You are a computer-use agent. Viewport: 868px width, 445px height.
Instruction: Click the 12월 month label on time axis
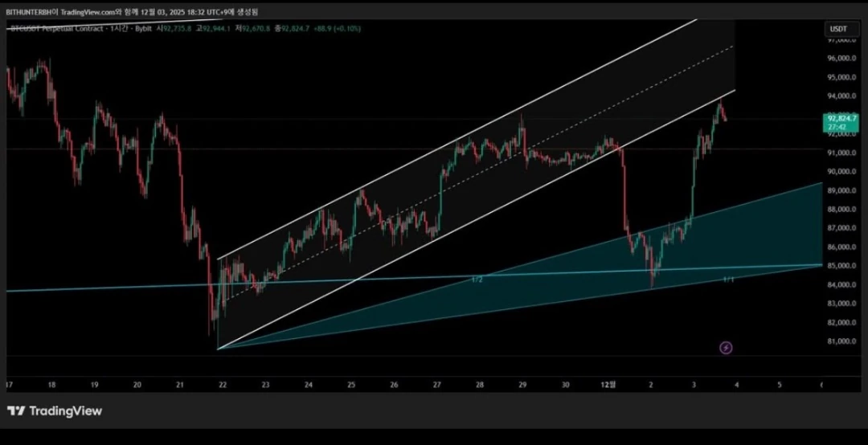(608, 385)
